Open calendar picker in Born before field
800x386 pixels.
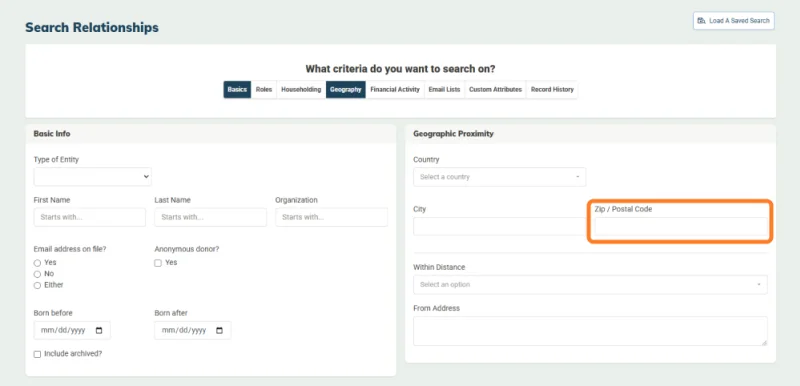tap(99, 330)
